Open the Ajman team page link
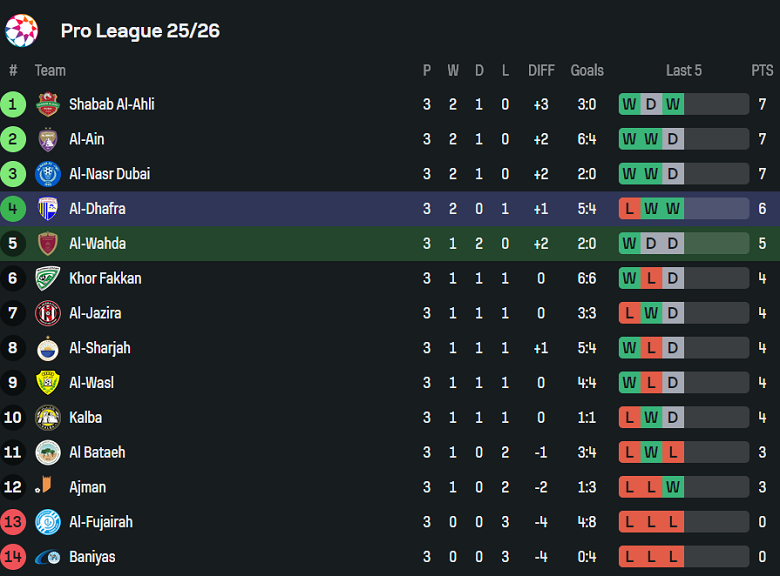Screen dimensions: 780x576 point(87,487)
